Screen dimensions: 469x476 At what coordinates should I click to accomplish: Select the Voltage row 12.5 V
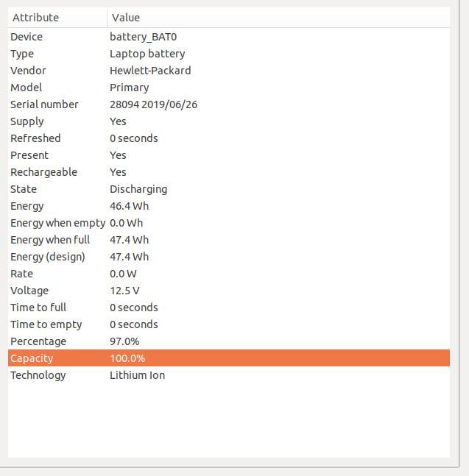(229, 291)
